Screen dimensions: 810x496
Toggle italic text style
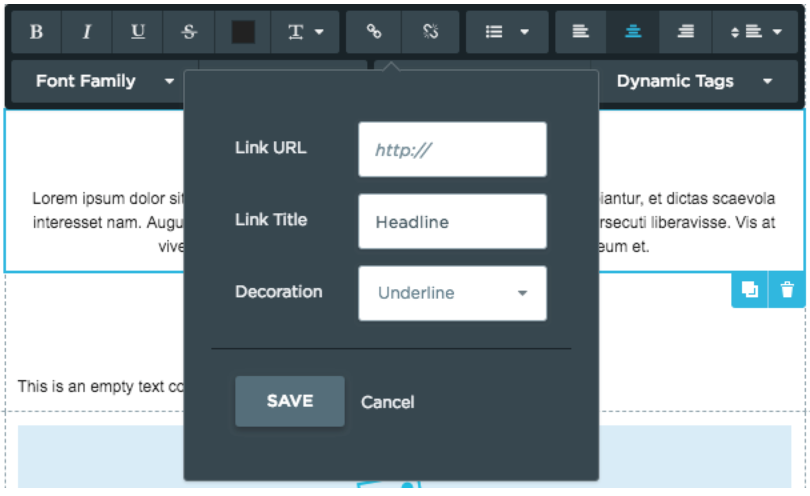87,32
